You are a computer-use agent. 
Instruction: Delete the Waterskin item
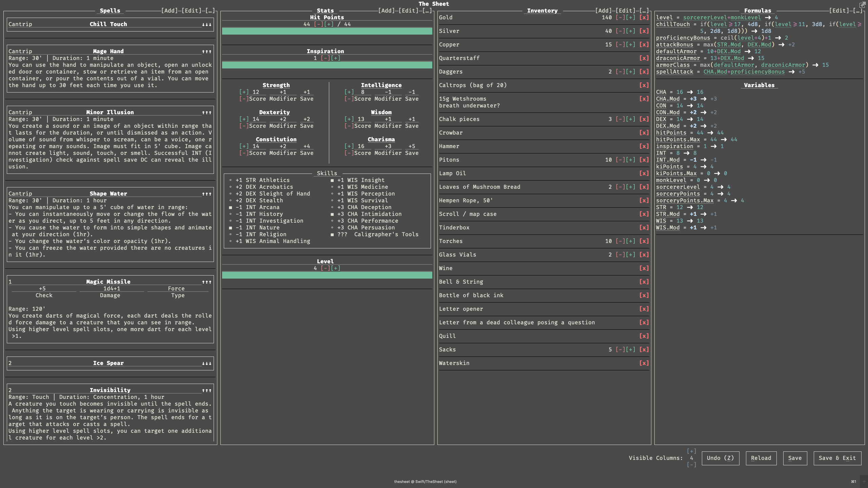click(644, 363)
